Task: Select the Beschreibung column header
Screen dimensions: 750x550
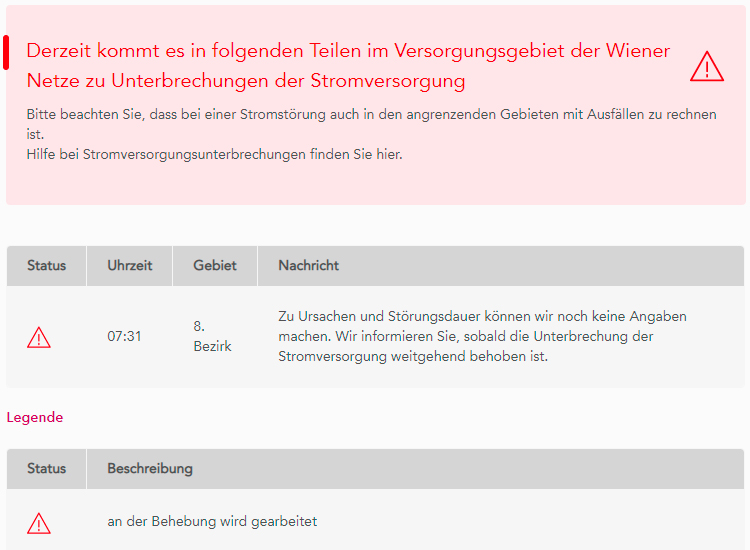Action: click(150, 468)
